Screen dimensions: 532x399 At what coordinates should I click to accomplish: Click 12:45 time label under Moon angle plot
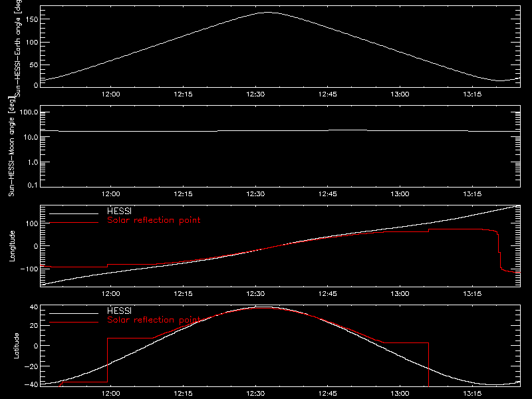point(327,194)
